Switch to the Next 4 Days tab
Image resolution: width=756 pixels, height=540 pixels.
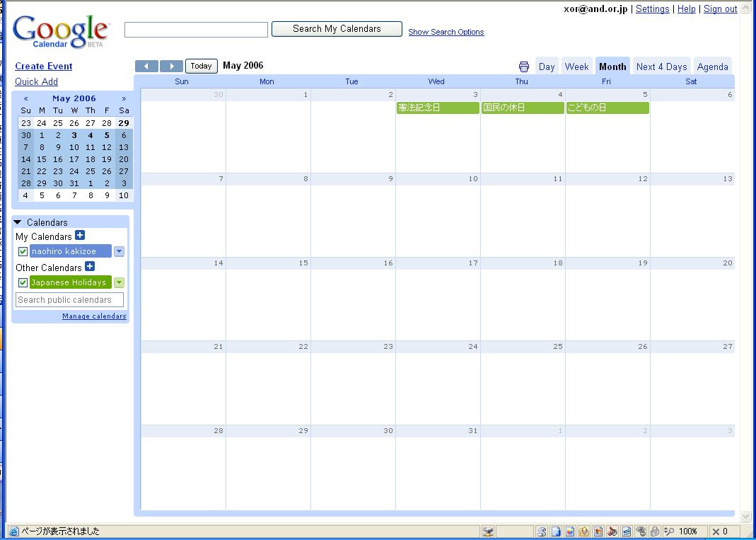click(x=661, y=67)
